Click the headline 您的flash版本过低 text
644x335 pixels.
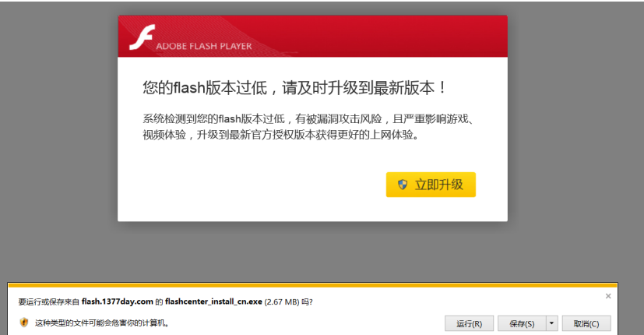[x=205, y=87]
